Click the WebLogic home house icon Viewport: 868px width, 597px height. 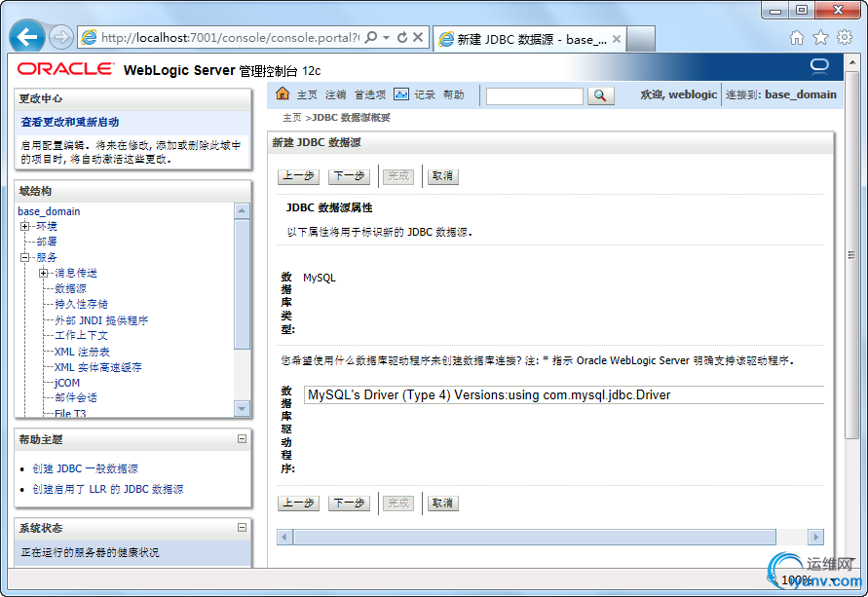click(x=283, y=93)
